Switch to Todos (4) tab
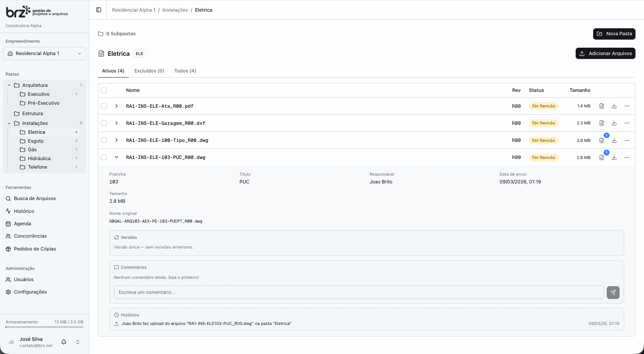Viewport: 644px width, 354px height. click(x=185, y=71)
